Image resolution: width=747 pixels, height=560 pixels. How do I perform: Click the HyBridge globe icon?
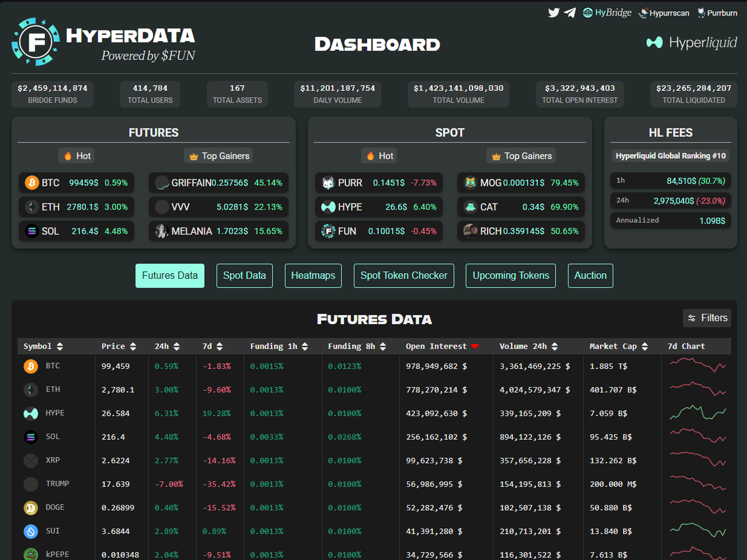point(588,12)
